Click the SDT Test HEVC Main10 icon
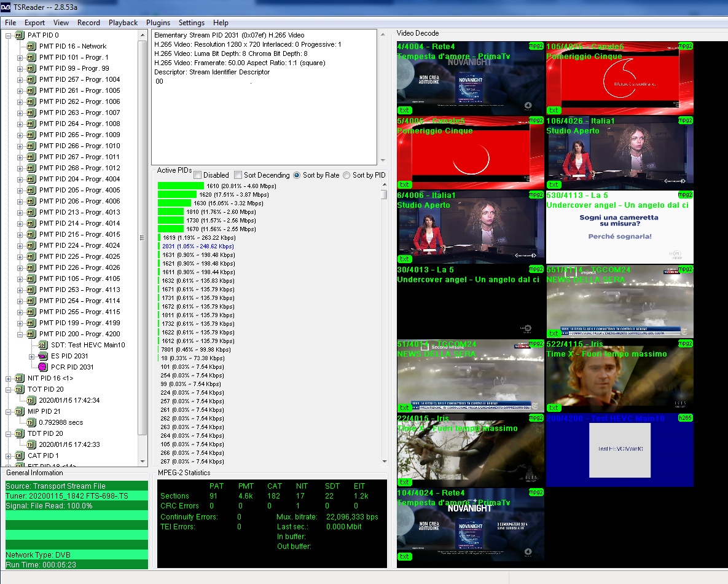Image resolution: width=728 pixels, height=584 pixels. [43, 345]
